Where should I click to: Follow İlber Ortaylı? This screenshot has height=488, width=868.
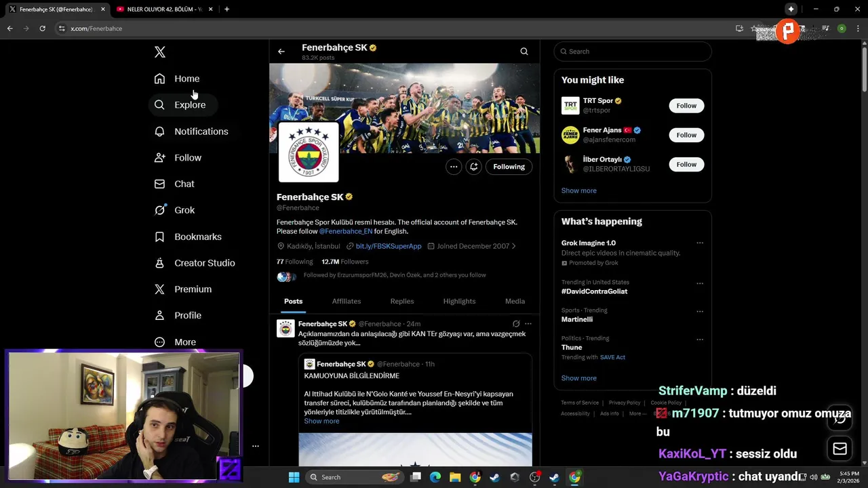pyautogui.click(x=686, y=164)
